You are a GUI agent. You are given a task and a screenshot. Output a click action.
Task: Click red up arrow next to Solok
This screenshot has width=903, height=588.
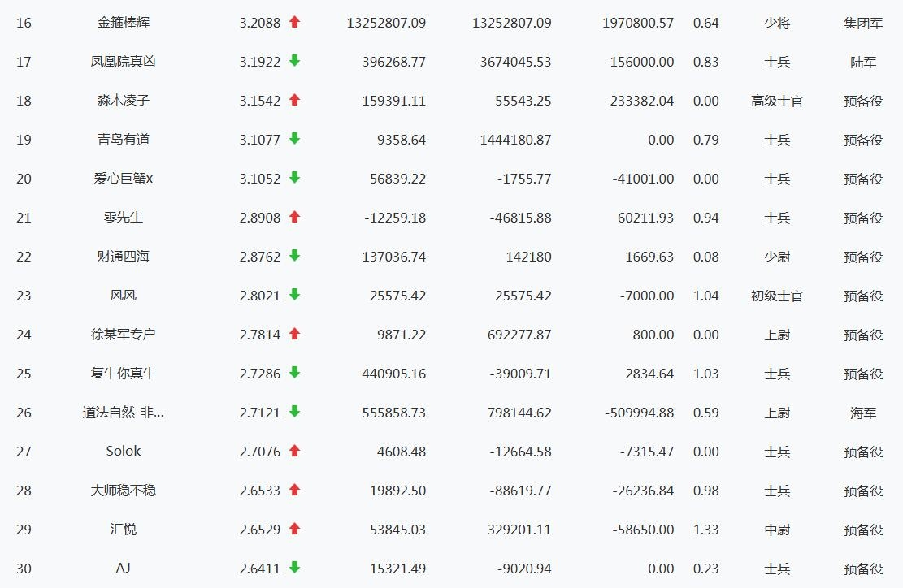(294, 451)
